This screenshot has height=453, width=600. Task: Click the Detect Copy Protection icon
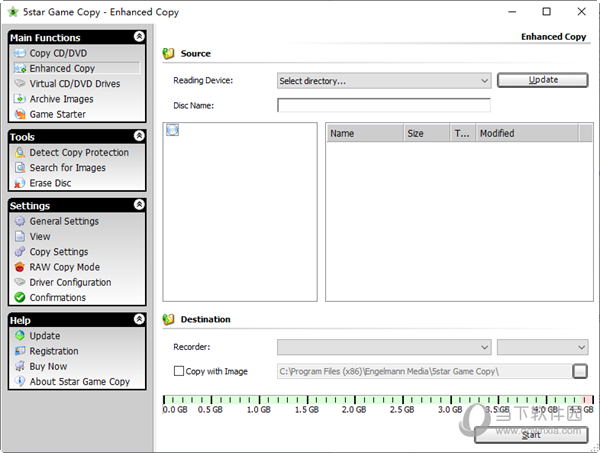pos(20,152)
